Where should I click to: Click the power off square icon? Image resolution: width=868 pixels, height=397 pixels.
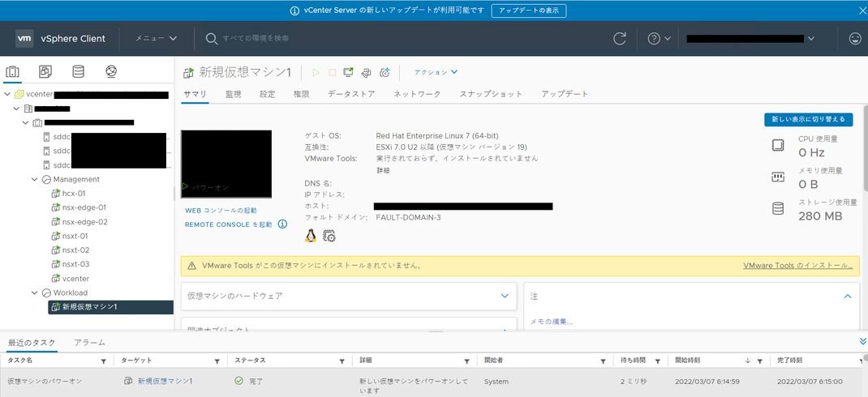[x=332, y=72]
